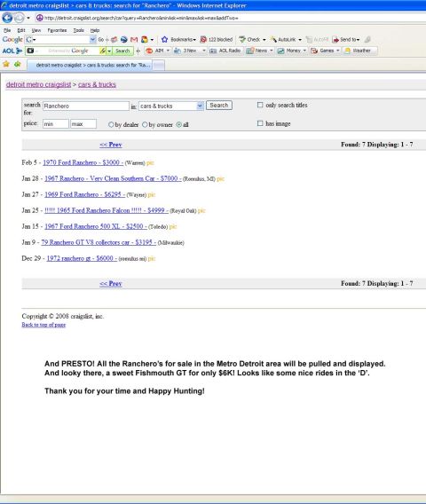
Task: Open the 122 blocked popup blocker
Action: [217, 40]
